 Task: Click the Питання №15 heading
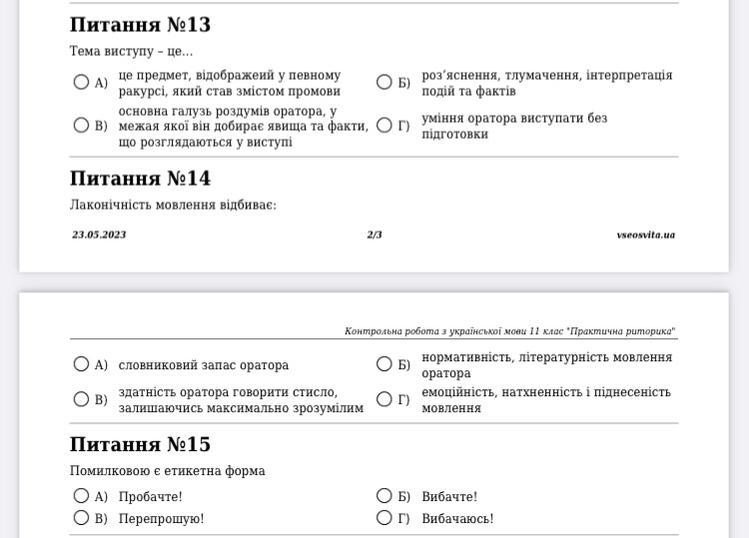point(140,444)
